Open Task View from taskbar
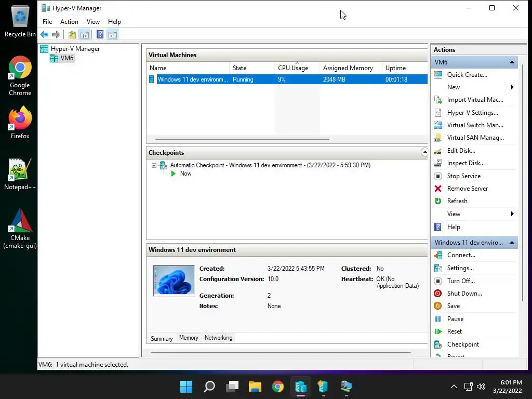The height and width of the screenshot is (399, 532). [232, 387]
